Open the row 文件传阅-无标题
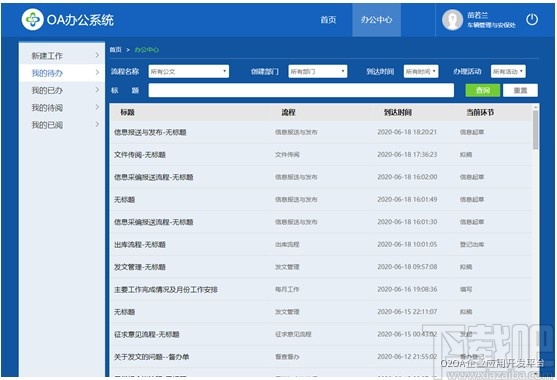The width and height of the screenshot is (557, 380). [x=321, y=154]
